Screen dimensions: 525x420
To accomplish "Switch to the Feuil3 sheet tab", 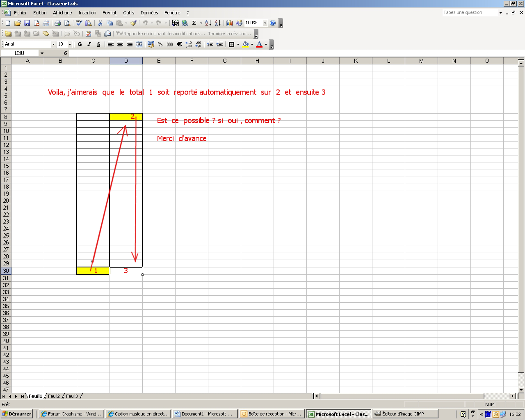I will click(x=72, y=396).
